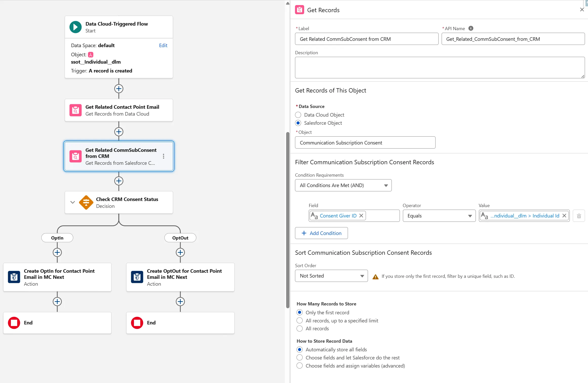Click the green Start play icon

75,27
